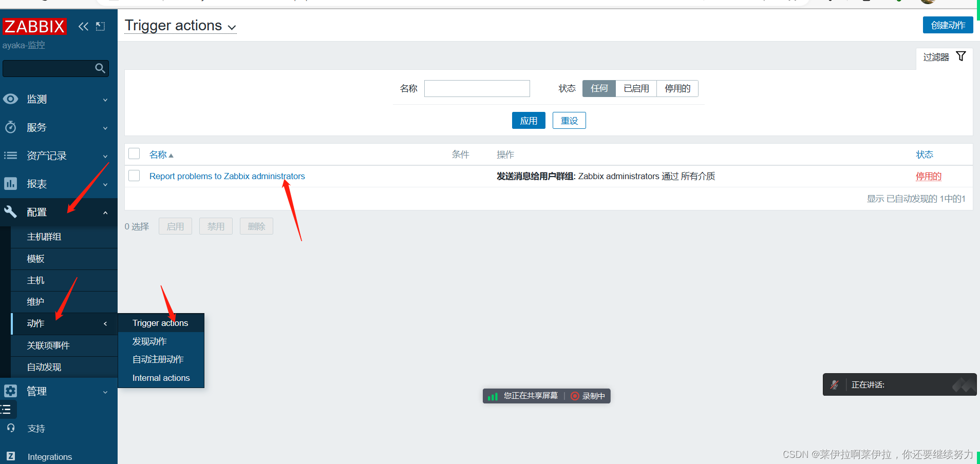This screenshot has width=980, height=464.
Task: Expand the 服务 menu chevron
Action: [x=105, y=128]
